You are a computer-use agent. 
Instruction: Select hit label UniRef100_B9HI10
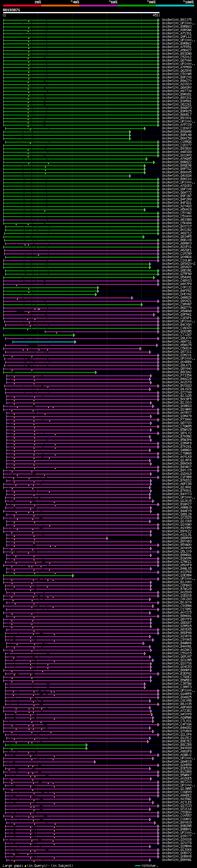point(177,179)
